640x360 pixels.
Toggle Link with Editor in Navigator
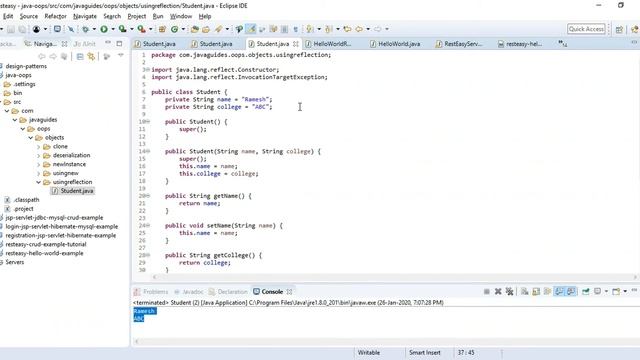click(x=91, y=56)
